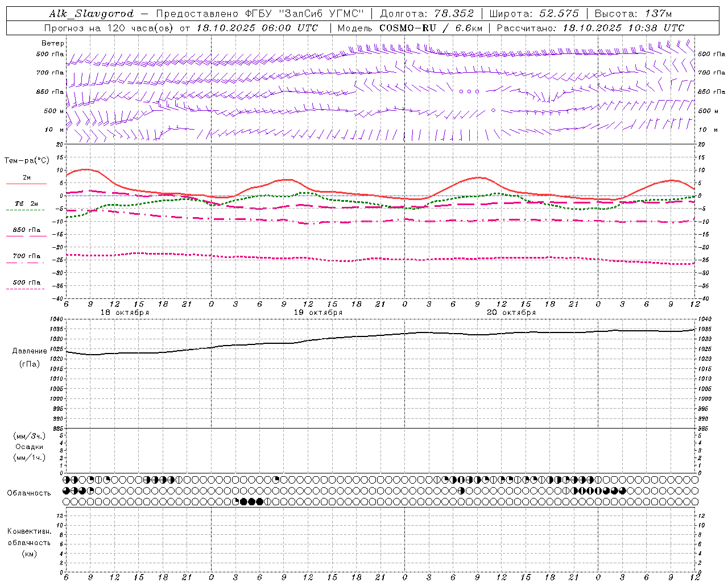Viewport: 728px width, 582px height.
Task: Select the Модель COSMO-RU / 6.6км text
Action: click(x=409, y=28)
